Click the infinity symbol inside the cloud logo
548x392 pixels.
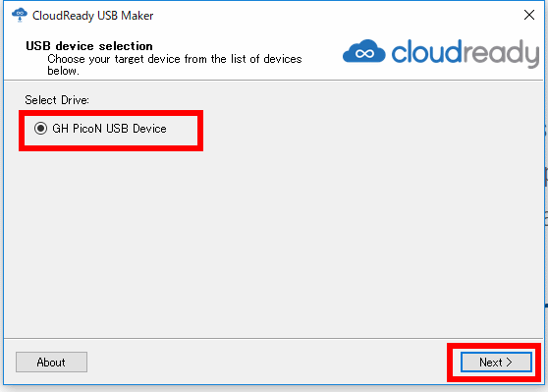[x=364, y=53]
